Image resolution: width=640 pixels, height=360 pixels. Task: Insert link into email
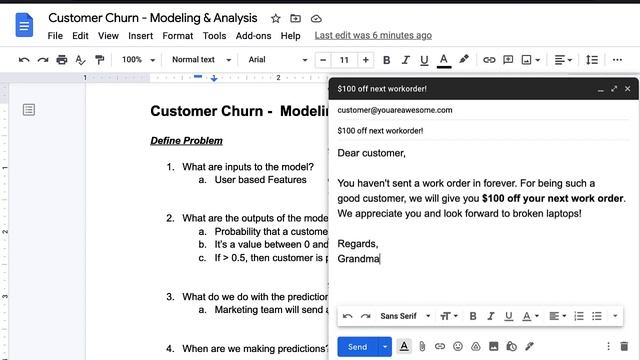tap(440, 347)
